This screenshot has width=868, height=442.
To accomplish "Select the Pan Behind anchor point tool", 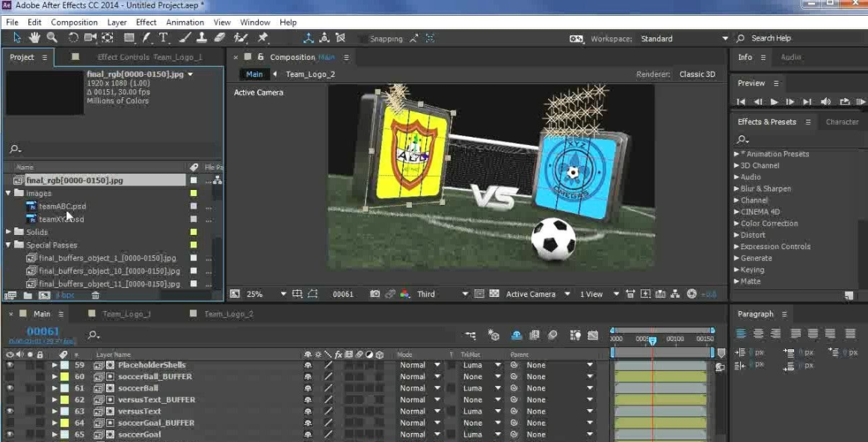I will (108, 37).
